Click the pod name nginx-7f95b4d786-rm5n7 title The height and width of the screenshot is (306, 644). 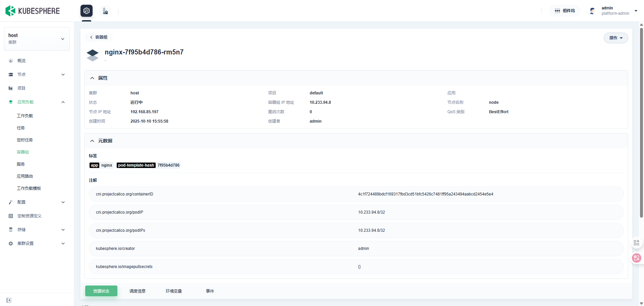click(x=144, y=52)
